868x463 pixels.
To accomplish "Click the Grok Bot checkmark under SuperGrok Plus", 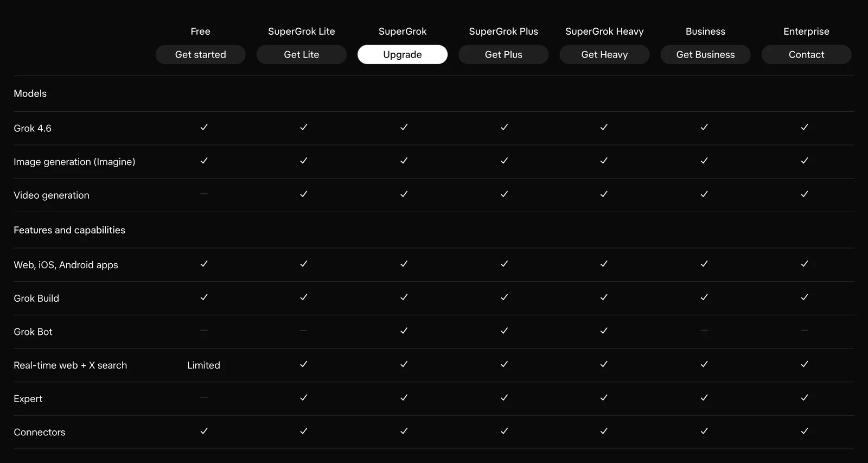I will tap(504, 331).
